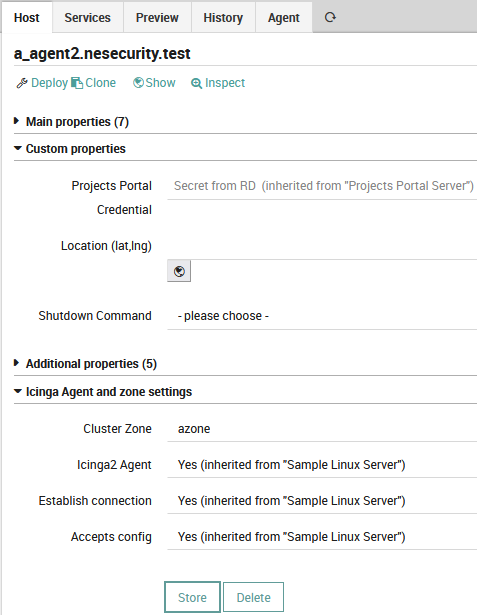Switch to the History tab
This screenshot has width=477, height=615.
[223, 18]
